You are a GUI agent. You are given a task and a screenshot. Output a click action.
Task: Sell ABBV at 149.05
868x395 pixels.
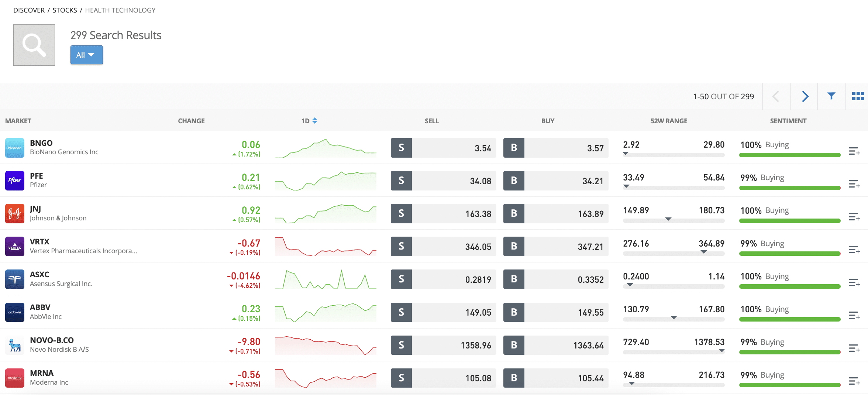click(x=443, y=312)
